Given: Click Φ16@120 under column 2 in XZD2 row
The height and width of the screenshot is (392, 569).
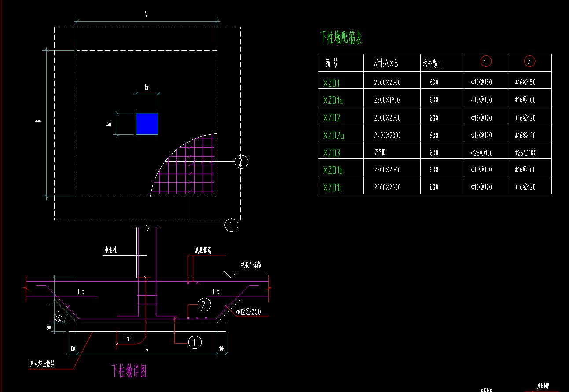Looking at the screenshot, I should click(525, 118).
